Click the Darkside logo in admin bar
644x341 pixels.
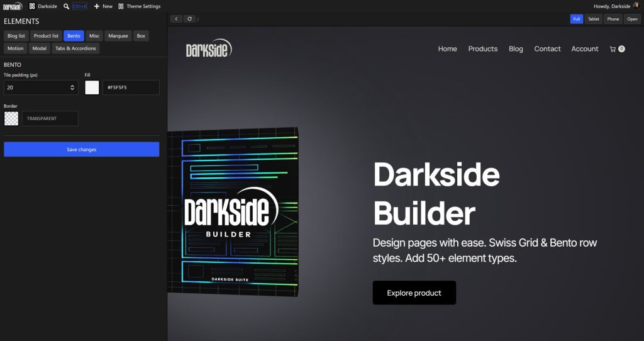(13, 6)
